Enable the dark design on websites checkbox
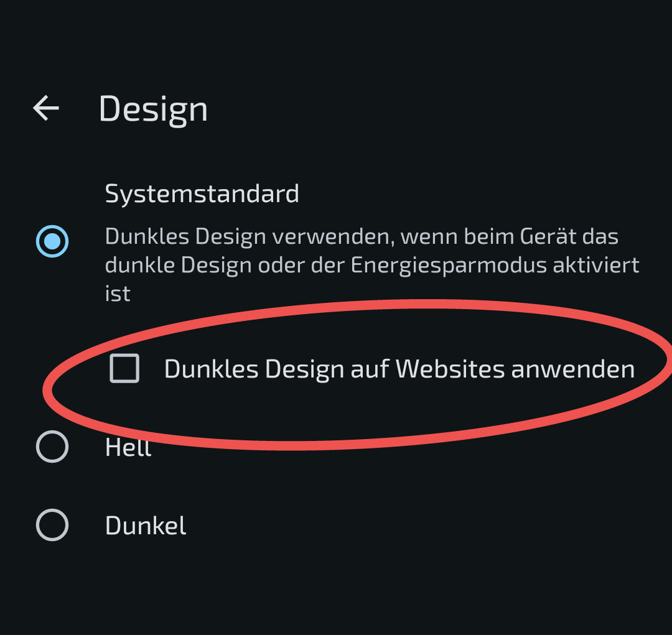Screen dimensions: 672x635 [124, 368]
